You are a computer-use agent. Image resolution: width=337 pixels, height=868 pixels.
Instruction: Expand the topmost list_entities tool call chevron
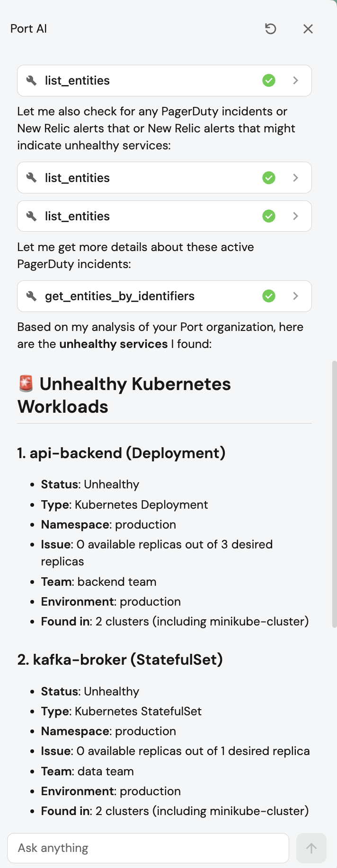(295, 80)
